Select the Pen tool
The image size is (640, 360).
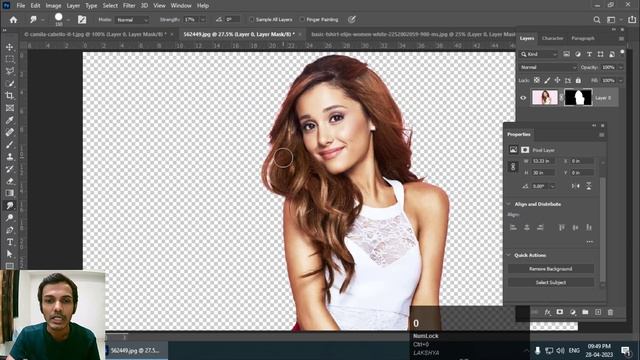tap(9, 230)
